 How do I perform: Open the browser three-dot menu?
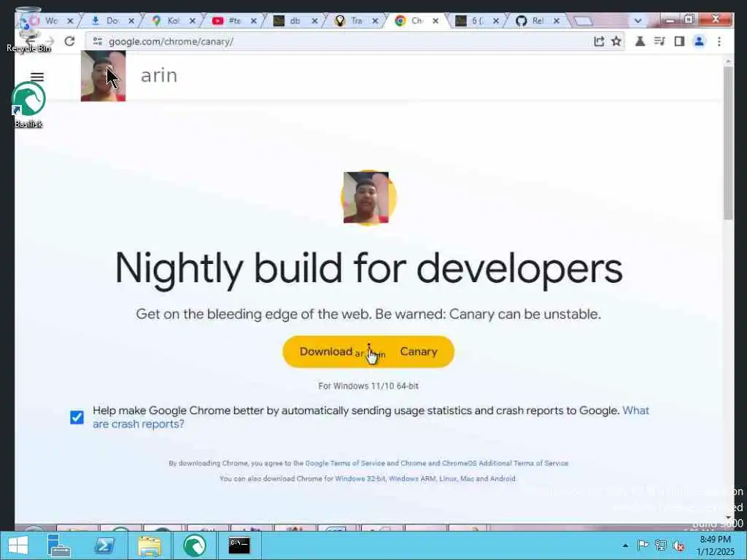click(x=719, y=42)
